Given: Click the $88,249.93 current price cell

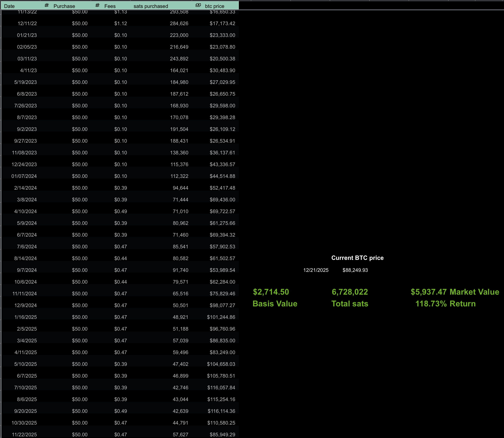Looking at the screenshot, I should pyautogui.click(x=355, y=270).
